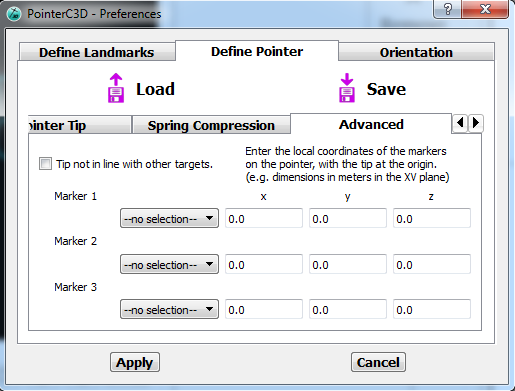Focus the Marker 3 z coordinate field

[432, 309]
